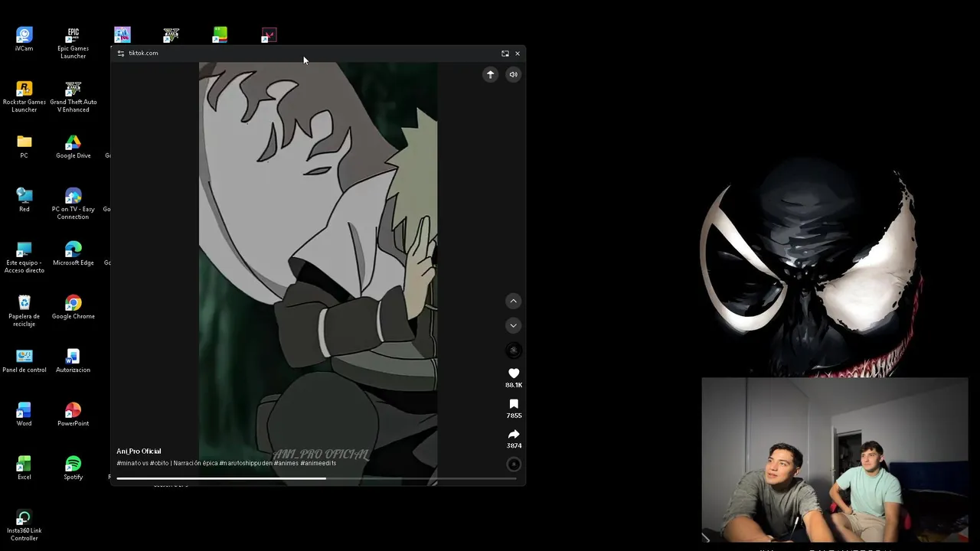Image resolution: width=980 pixels, height=551 pixels.
Task: Select the GTA V shortcut in the top row
Action: [171, 35]
